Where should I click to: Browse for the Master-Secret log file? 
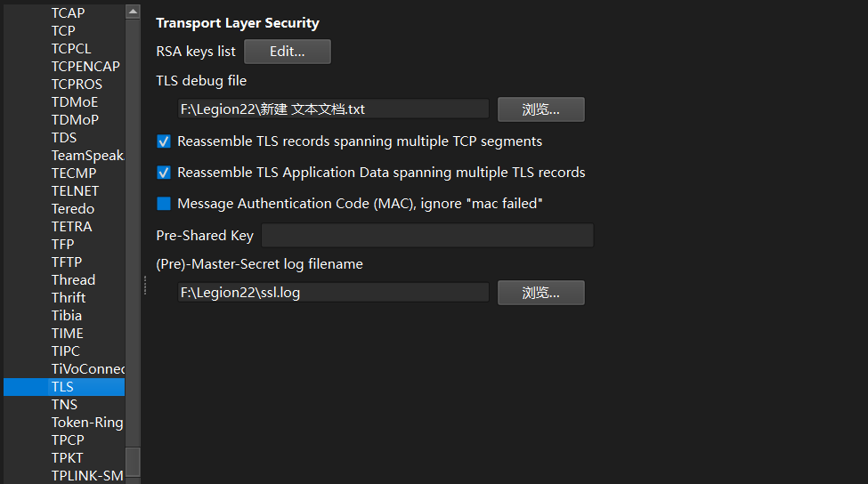click(x=540, y=293)
